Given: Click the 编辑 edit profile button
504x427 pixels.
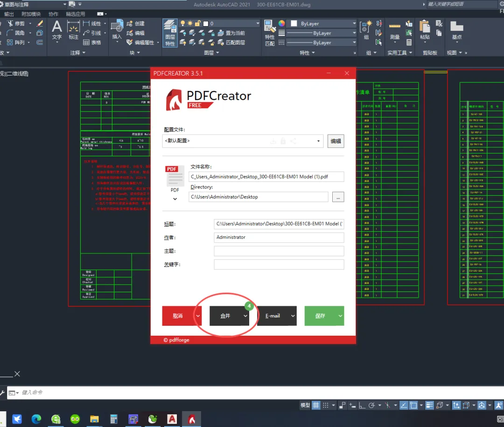Looking at the screenshot, I should click(336, 141).
